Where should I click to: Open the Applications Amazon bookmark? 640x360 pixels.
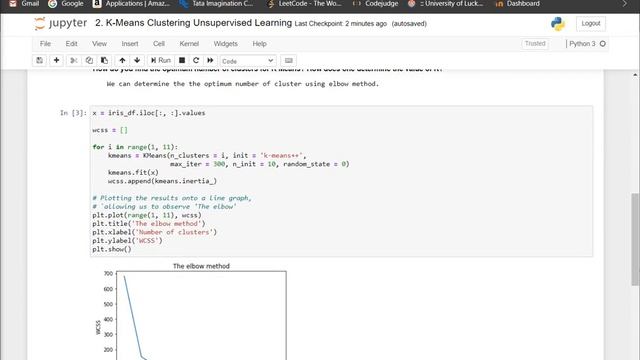(131, 4)
